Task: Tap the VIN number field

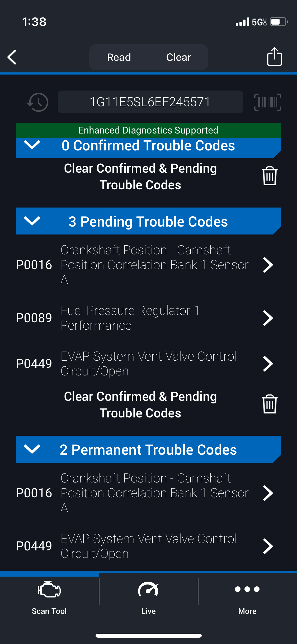Action: [150, 102]
